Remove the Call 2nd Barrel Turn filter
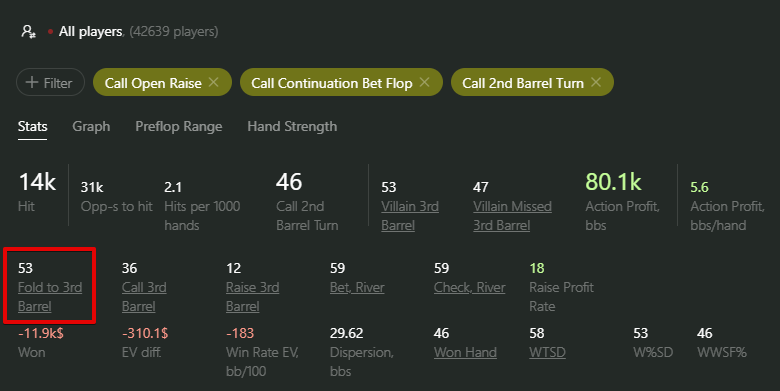This screenshot has width=780, height=391. coord(595,82)
